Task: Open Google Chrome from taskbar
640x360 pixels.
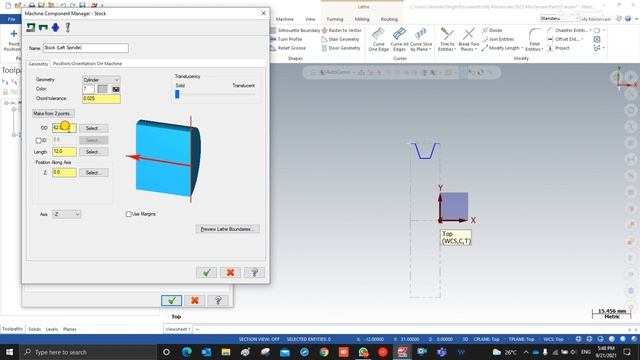Action: (x=324, y=352)
